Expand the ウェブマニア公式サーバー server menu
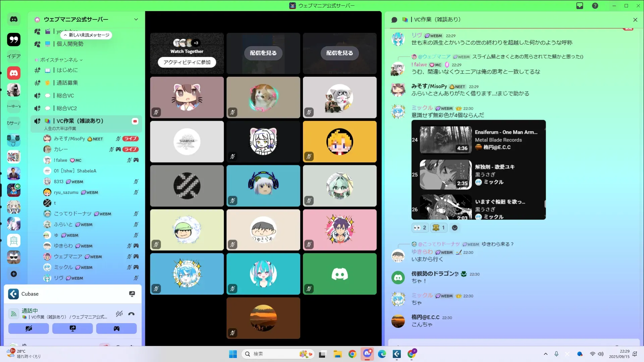Screen dimensions: 644x362 (136, 19)
